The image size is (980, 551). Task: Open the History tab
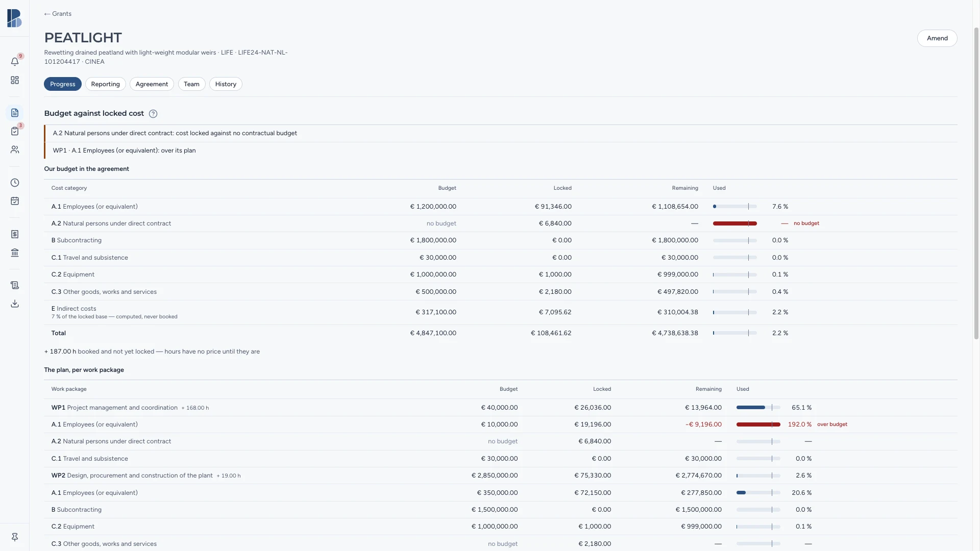226,84
